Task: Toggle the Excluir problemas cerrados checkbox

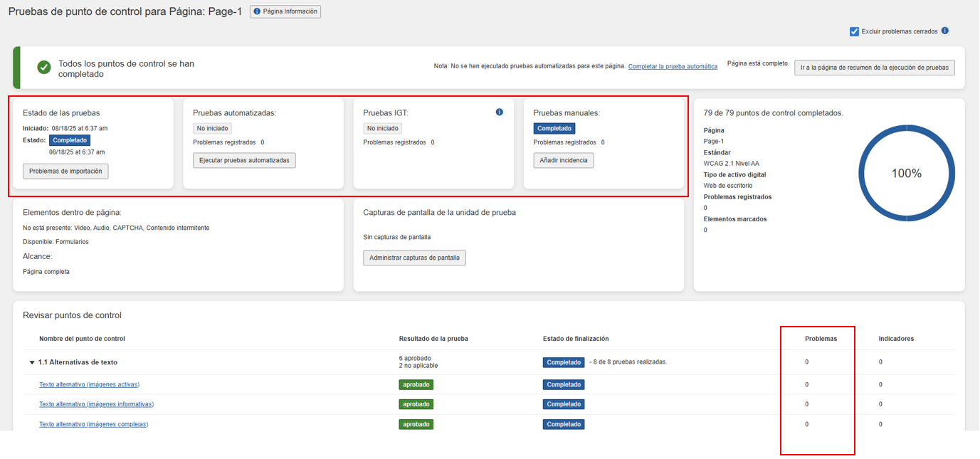Action: 854,31
